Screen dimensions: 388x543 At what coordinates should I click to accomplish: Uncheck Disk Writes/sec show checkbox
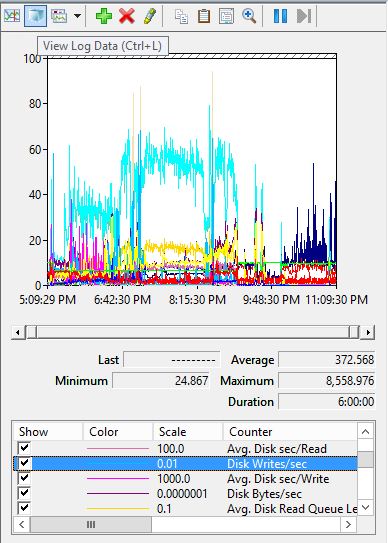coord(24,463)
